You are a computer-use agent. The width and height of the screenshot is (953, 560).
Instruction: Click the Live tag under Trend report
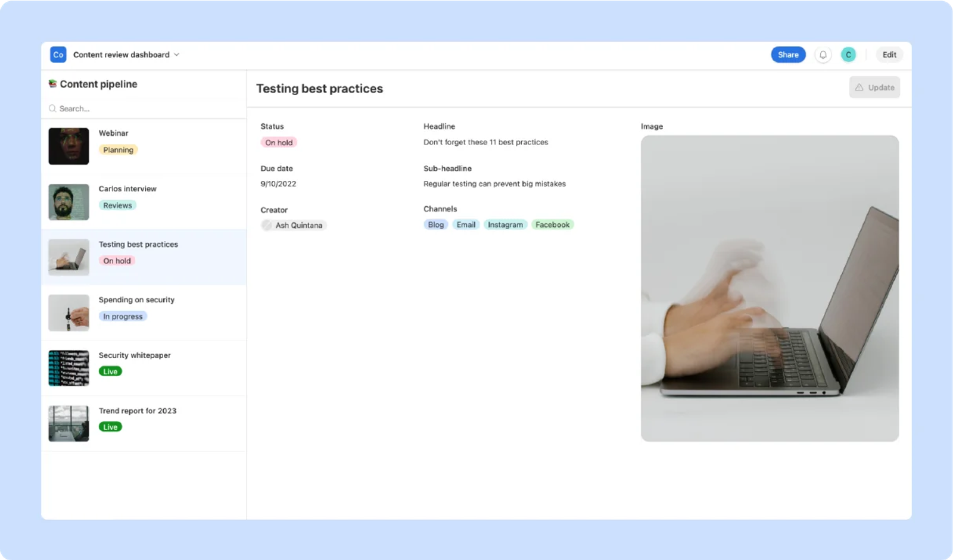click(x=110, y=427)
